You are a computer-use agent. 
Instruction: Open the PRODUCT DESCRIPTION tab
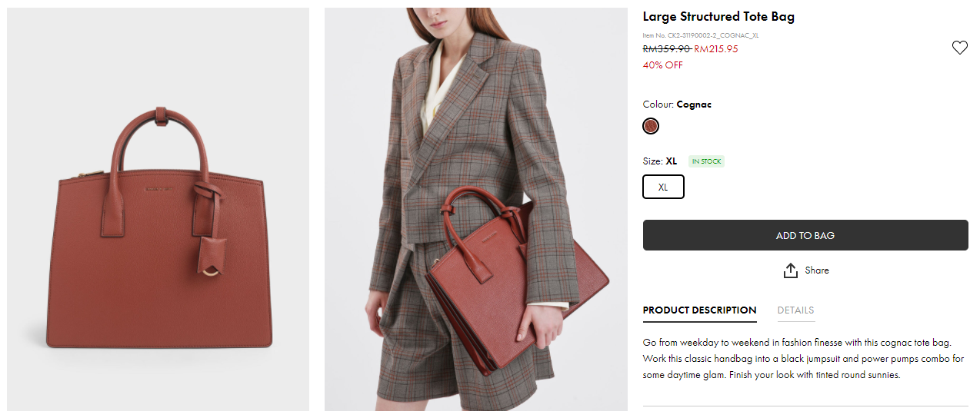click(699, 310)
